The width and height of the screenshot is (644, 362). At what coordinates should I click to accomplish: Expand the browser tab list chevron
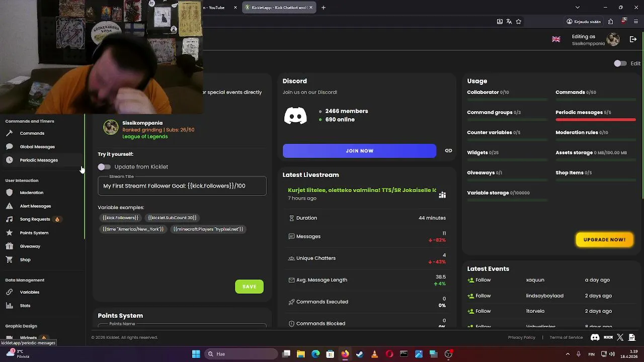coord(578,8)
